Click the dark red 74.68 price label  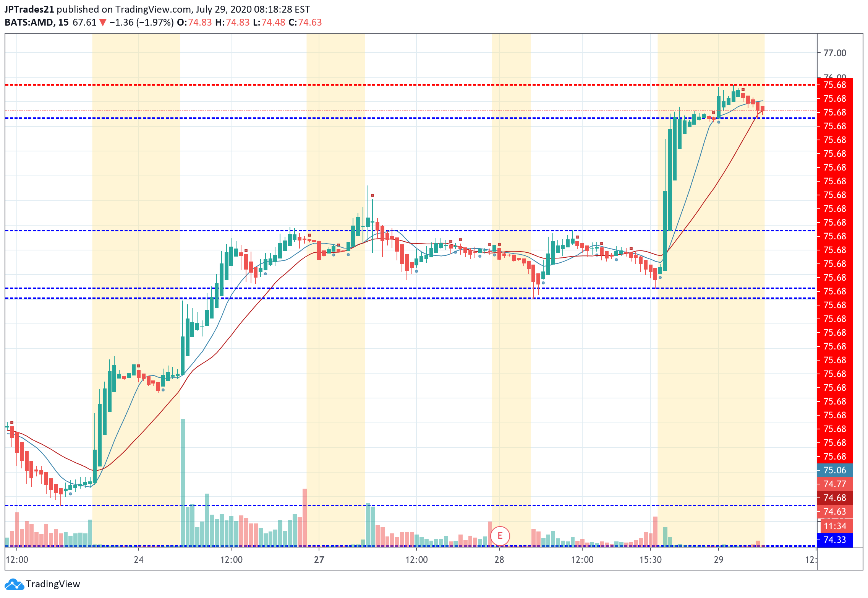point(834,497)
